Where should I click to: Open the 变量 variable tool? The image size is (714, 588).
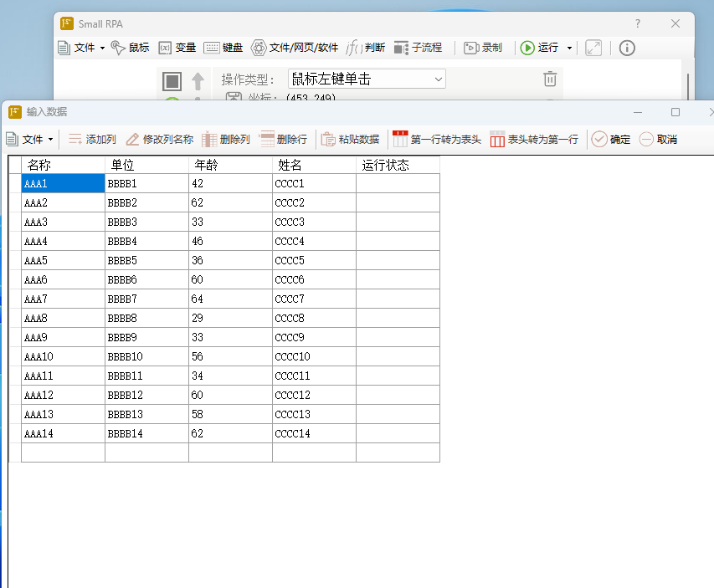[177, 48]
